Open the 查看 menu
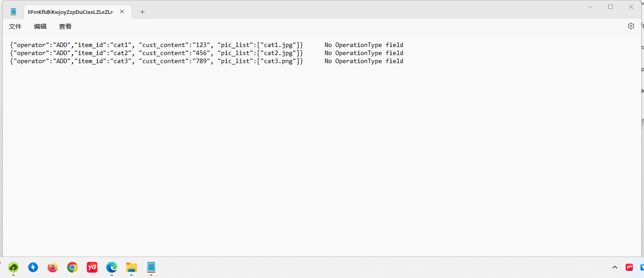This screenshot has width=644, height=278. click(x=65, y=26)
